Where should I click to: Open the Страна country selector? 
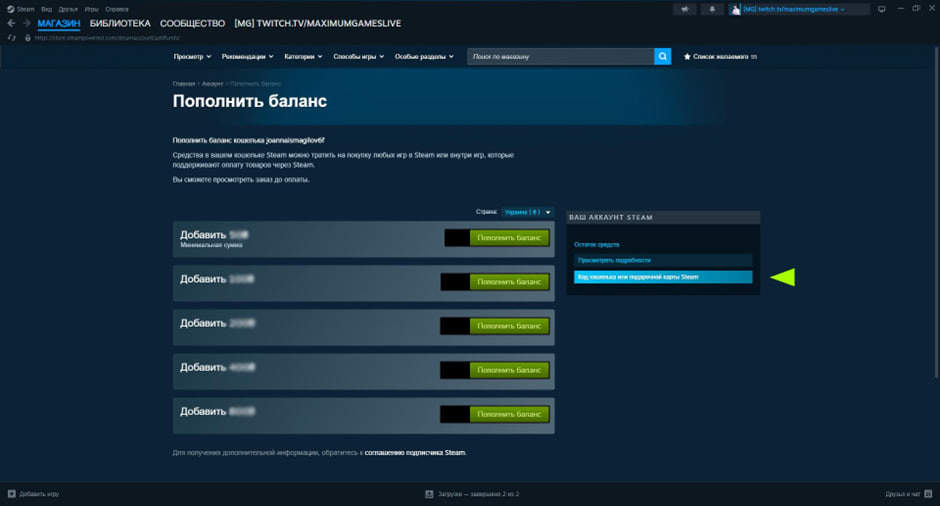528,212
